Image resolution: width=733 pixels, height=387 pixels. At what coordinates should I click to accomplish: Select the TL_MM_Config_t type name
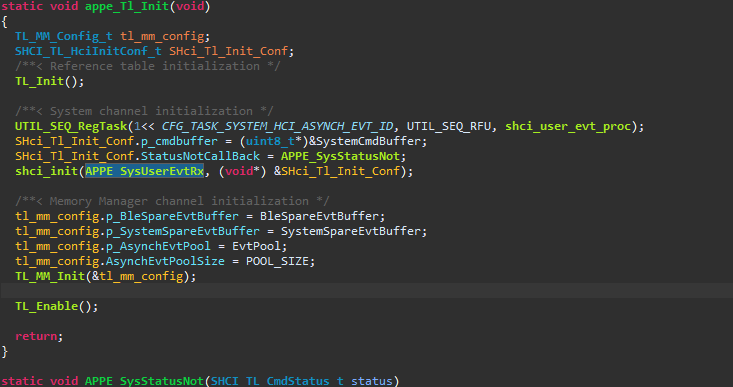[x=64, y=36]
